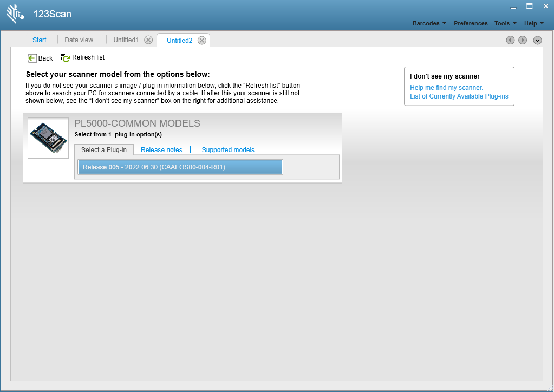The height and width of the screenshot is (392, 554).
Task: Click the Back arrow icon
Action: pyautogui.click(x=32, y=58)
